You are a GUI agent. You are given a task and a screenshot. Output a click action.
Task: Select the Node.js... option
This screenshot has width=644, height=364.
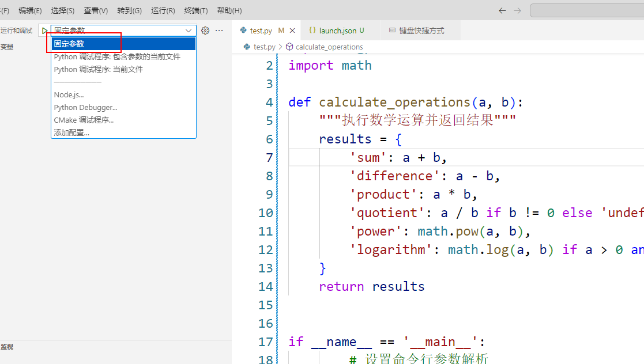123,95
